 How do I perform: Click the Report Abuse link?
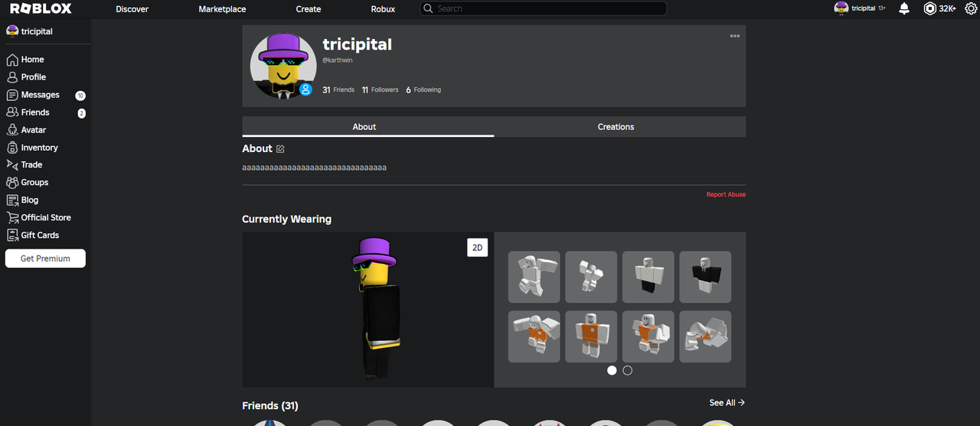click(x=726, y=195)
